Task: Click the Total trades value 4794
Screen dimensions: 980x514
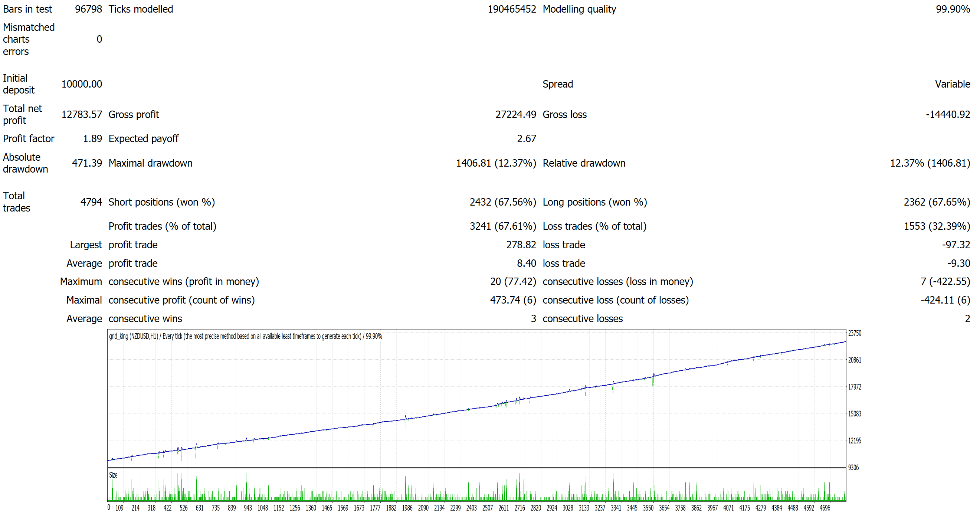Action: (x=91, y=202)
